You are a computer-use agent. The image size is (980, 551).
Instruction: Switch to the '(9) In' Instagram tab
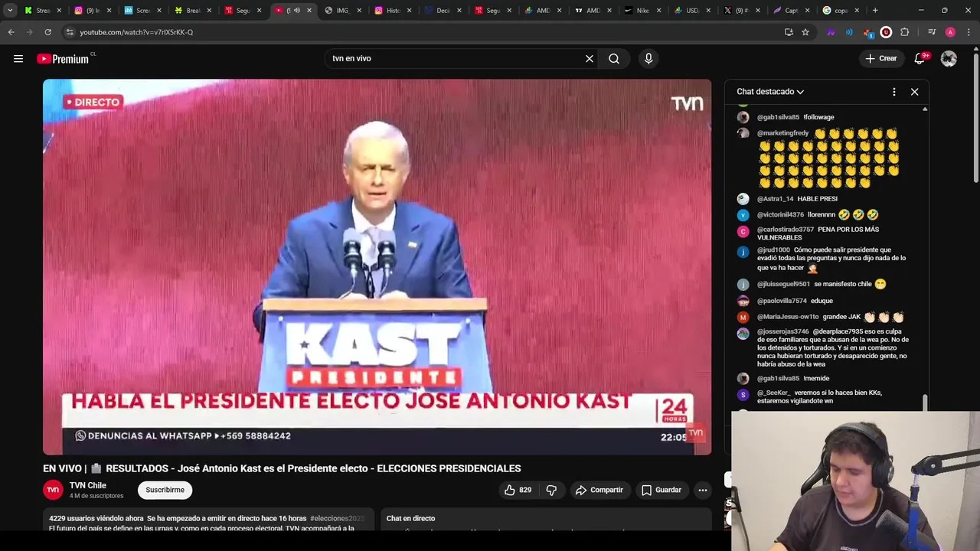tap(93, 11)
